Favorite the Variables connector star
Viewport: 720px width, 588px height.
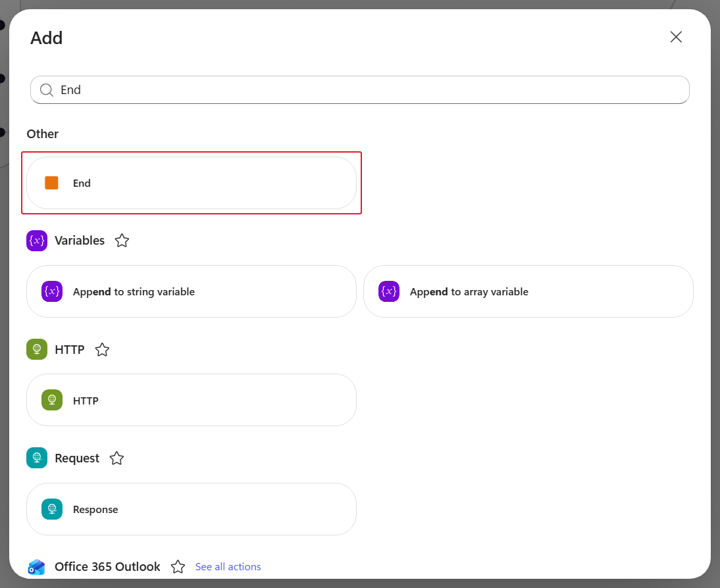pos(122,241)
